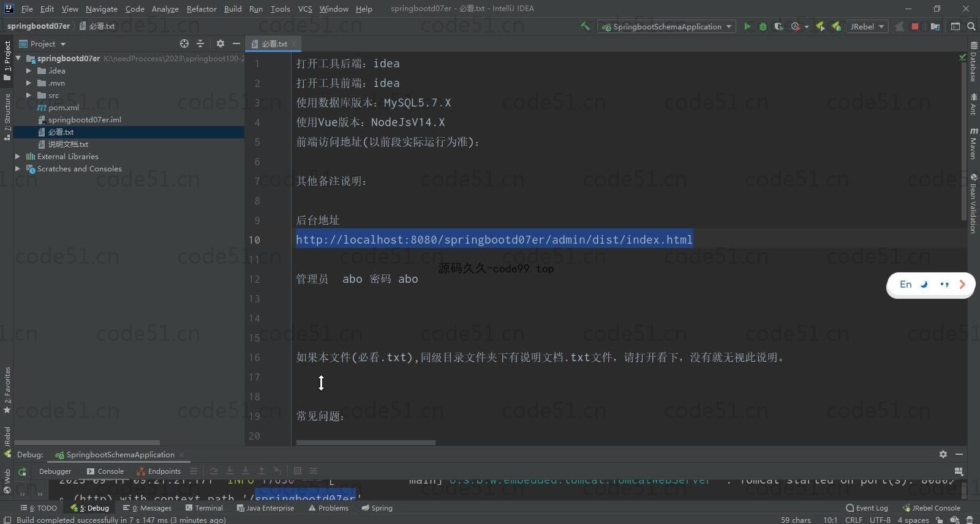Open Project panel settings gear
Viewport: 980px width, 524px height.
[x=221, y=43]
